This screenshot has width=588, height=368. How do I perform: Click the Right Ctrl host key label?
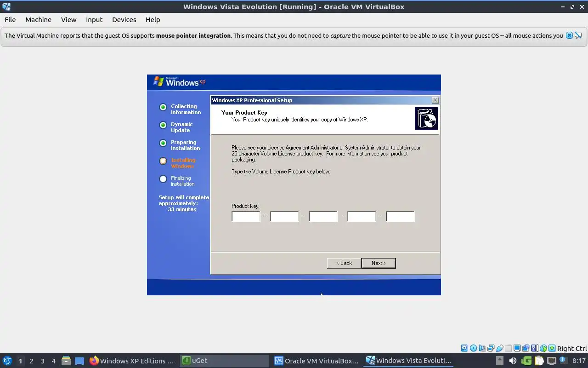(572, 348)
